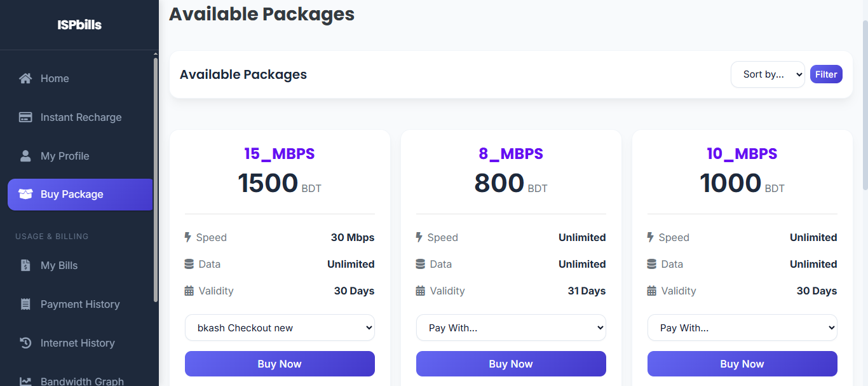Buy the 15_MBPS package with Buy Now
Screen dimensions: 868x386
pyautogui.click(x=280, y=363)
